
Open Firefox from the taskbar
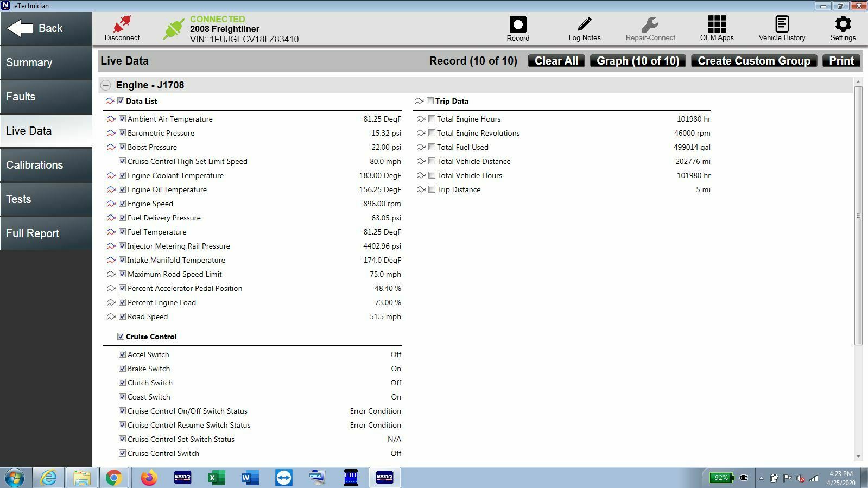point(149,478)
